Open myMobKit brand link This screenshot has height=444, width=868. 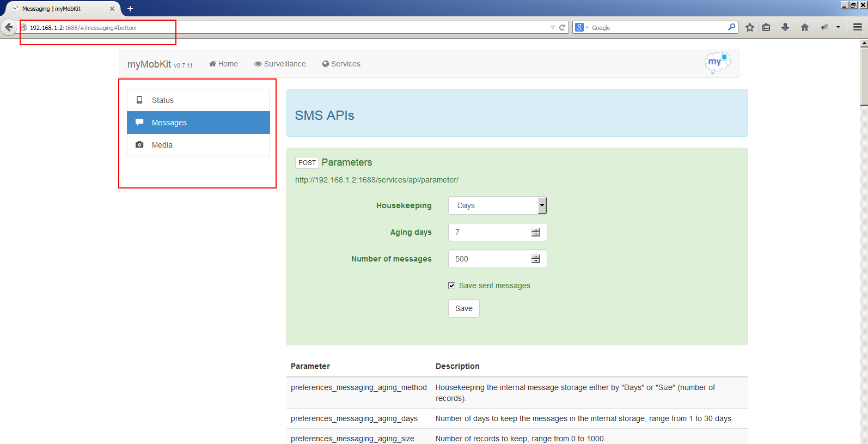(x=149, y=64)
